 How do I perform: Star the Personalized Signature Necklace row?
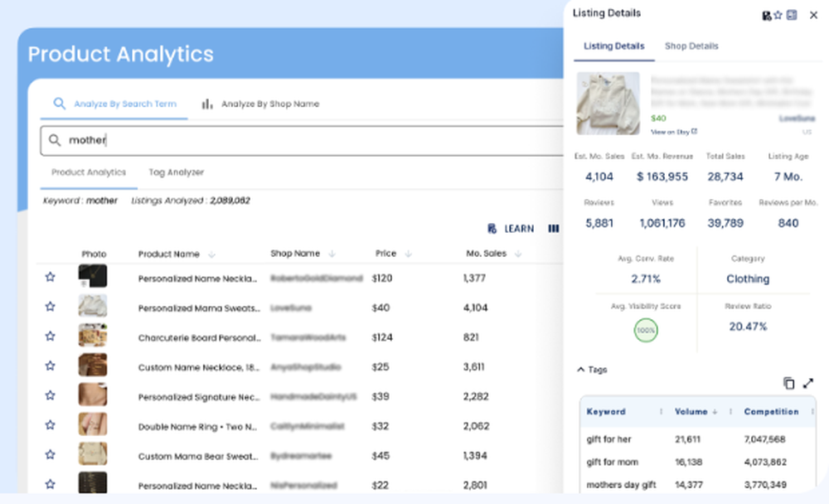click(51, 395)
